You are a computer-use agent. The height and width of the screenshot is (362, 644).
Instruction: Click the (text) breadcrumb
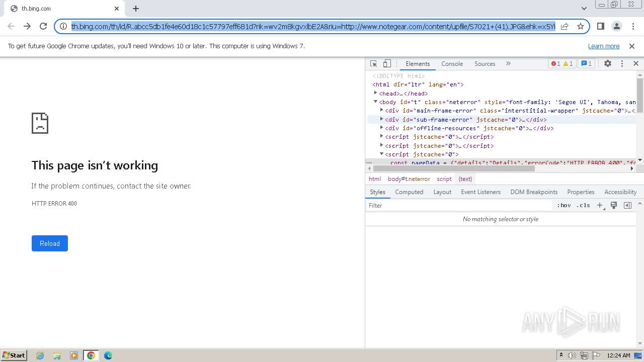(465, 179)
